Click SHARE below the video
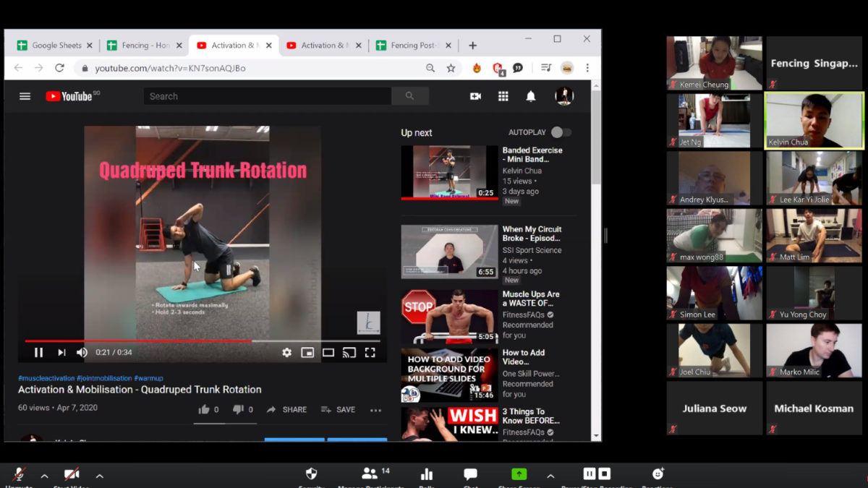Image resolution: width=868 pixels, height=488 pixels. pos(287,409)
